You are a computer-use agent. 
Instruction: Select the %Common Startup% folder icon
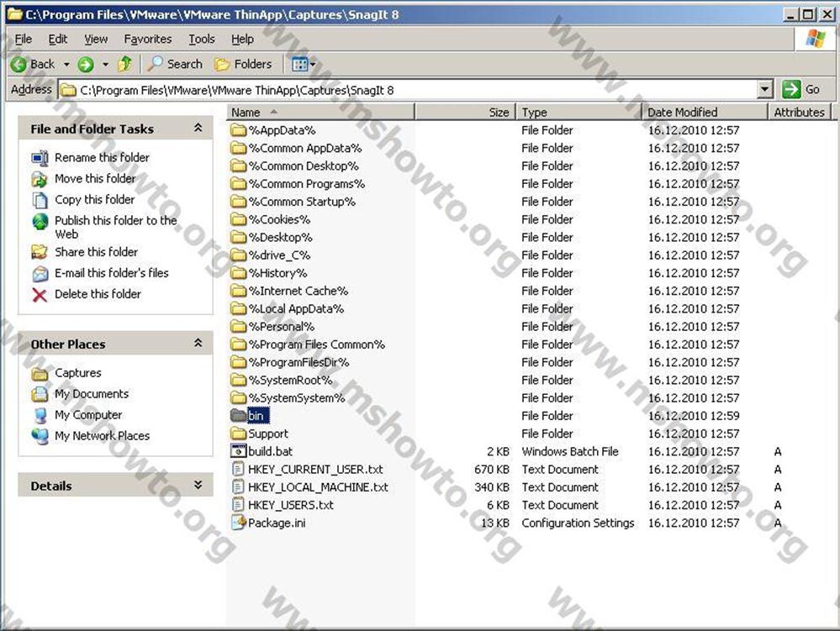click(239, 202)
